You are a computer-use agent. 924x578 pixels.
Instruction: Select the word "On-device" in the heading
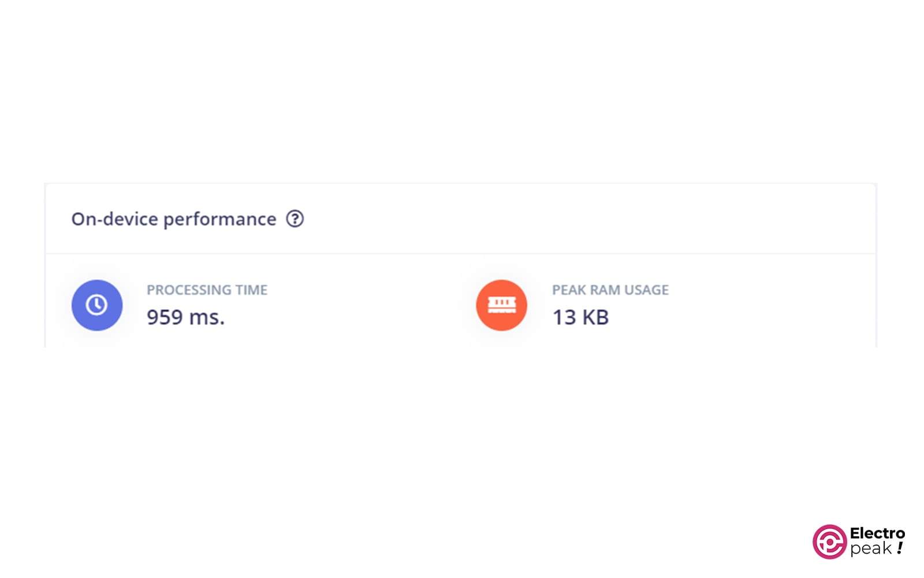(x=114, y=219)
